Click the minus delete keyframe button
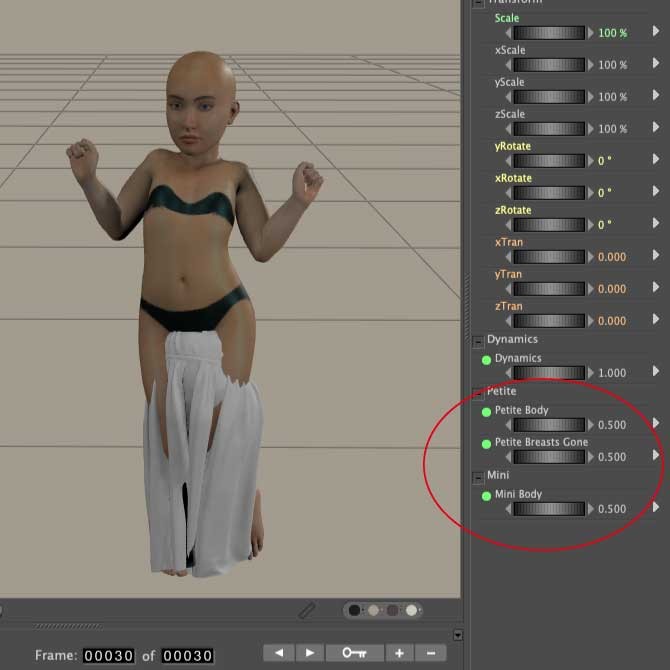670x670 pixels. [430, 653]
